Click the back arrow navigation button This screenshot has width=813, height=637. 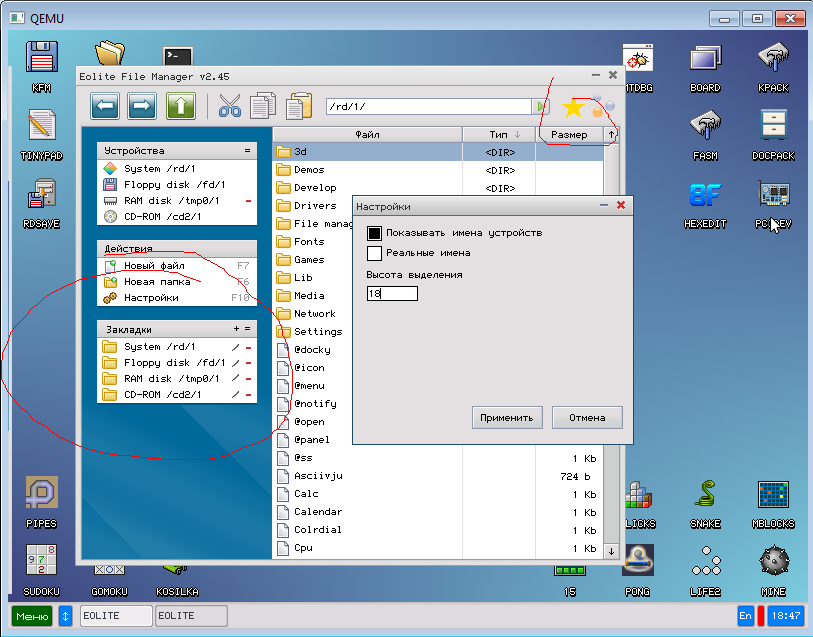tap(106, 106)
